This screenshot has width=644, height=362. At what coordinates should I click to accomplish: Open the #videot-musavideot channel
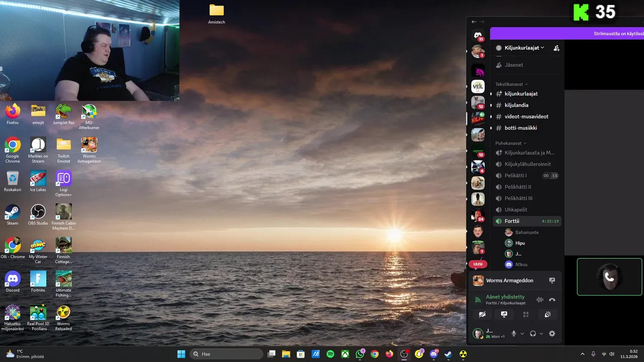coord(527,117)
